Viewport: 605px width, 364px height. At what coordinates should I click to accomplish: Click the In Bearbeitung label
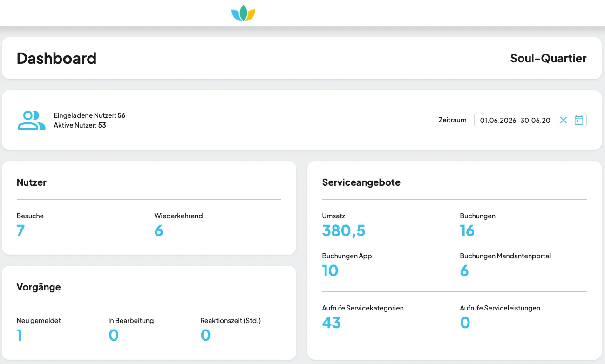click(131, 321)
